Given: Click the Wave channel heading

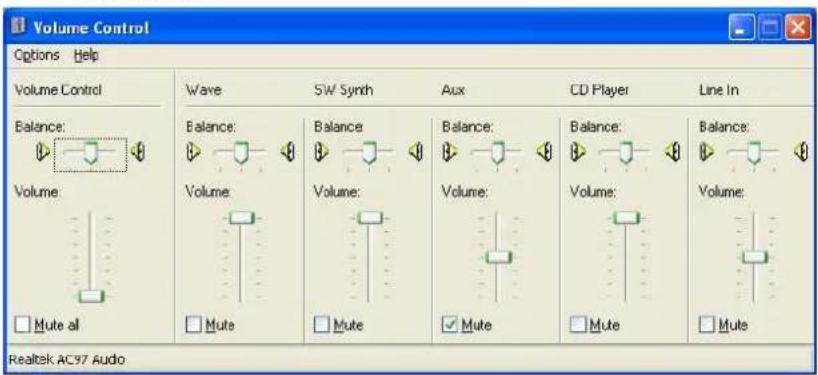Looking at the screenshot, I should (x=203, y=90).
